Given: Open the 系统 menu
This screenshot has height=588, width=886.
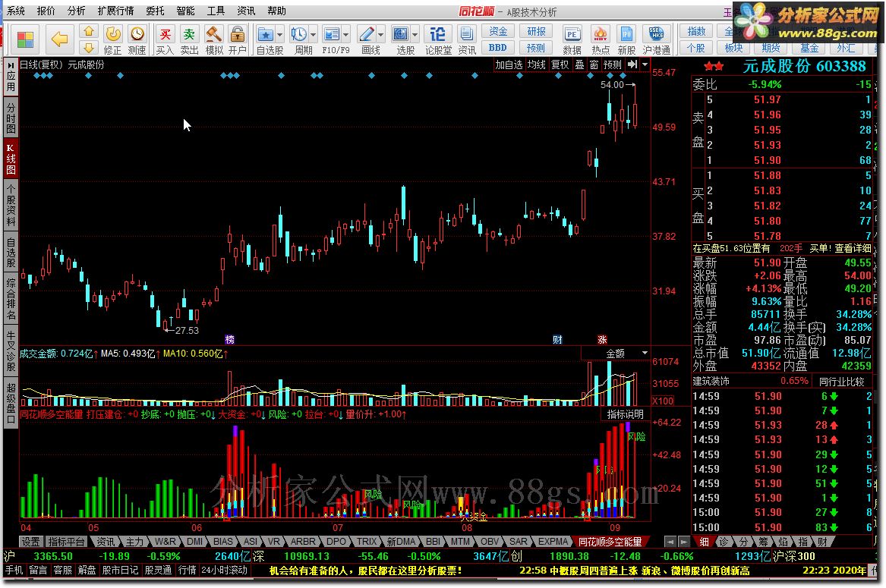Looking at the screenshot, I should 15,11.
